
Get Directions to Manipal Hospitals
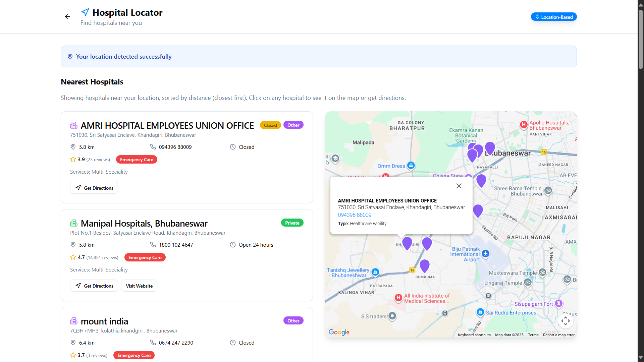[x=94, y=286]
